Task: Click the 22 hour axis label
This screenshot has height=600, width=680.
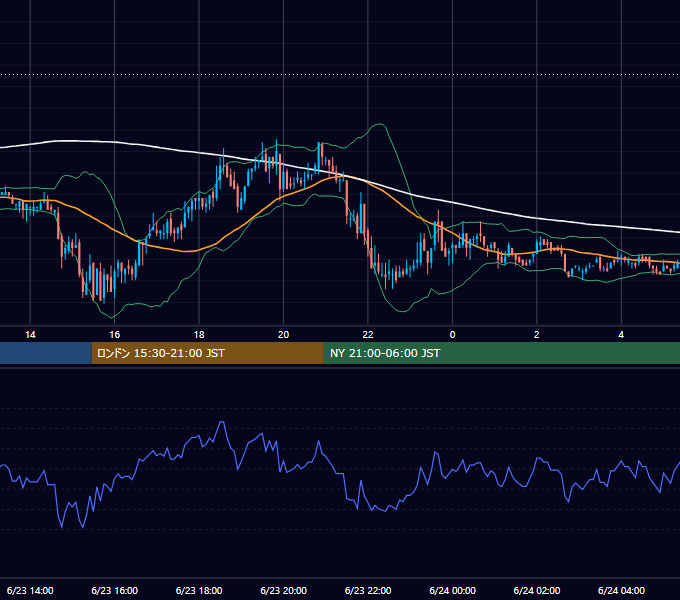Action: (x=368, y=335)
